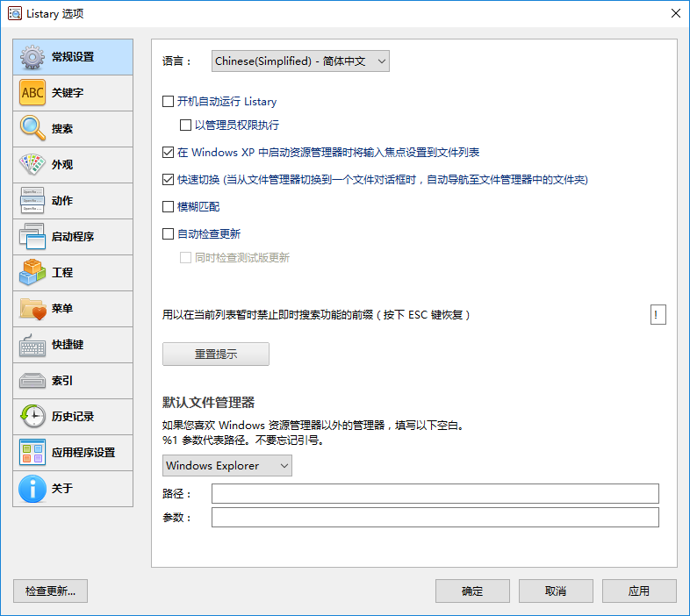
Task: Click the 参数 input field
Action: click(x=435, y=518)
